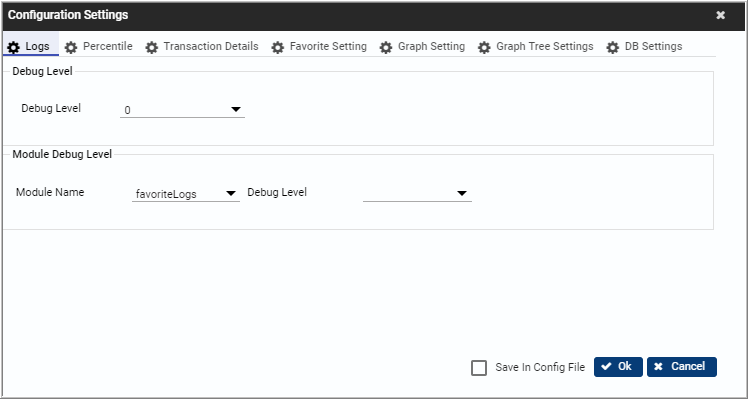Enable the Save In Config File checkbox
This screenshot has height=399, width=748.
coord(479,368)
